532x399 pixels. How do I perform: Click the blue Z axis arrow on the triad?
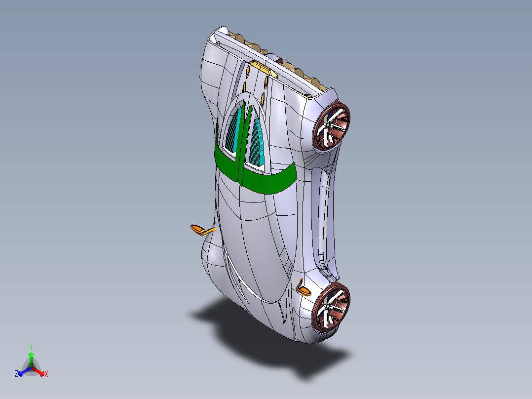click(20, 374)
